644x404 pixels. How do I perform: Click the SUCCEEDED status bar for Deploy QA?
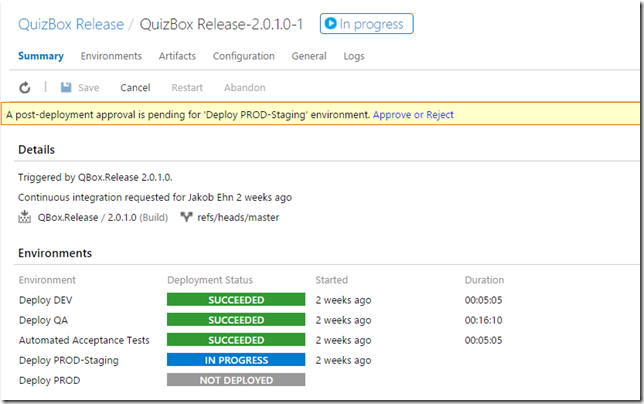click(x=236, y=319)
